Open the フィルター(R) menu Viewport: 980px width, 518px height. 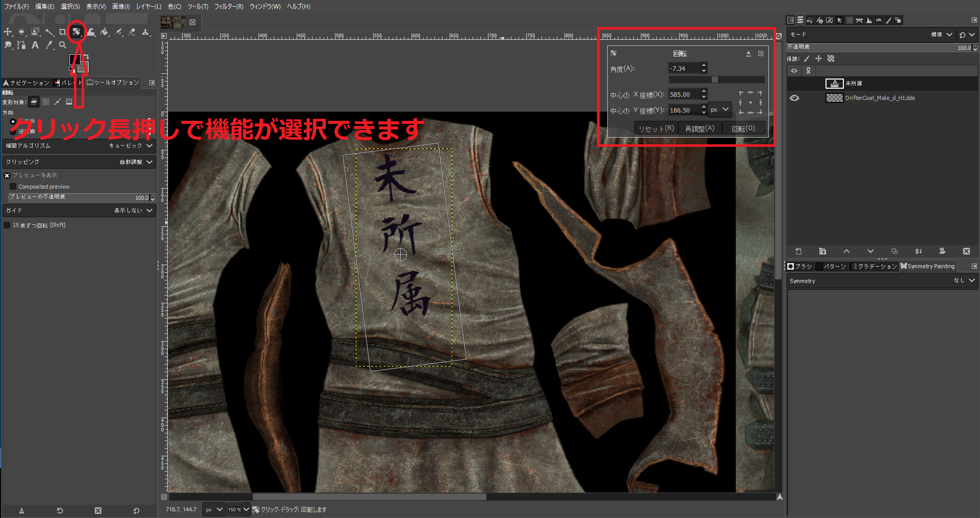point(229,7)
